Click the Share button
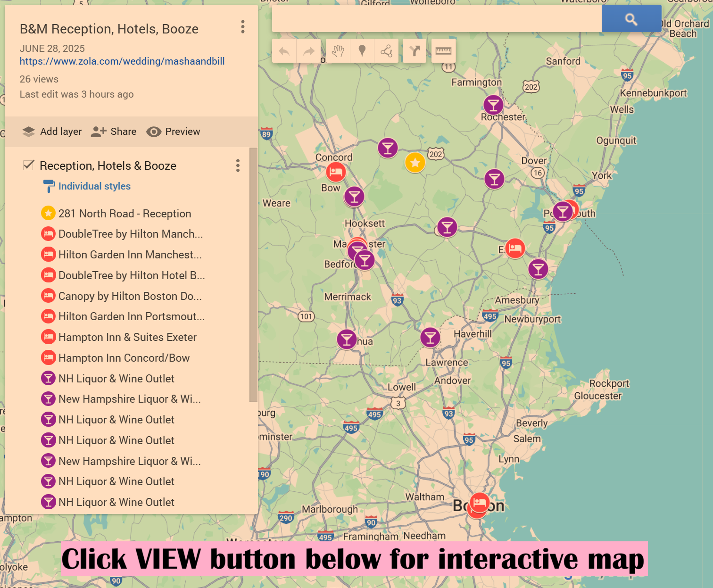The image size is (713, 588). click(114, 132)
